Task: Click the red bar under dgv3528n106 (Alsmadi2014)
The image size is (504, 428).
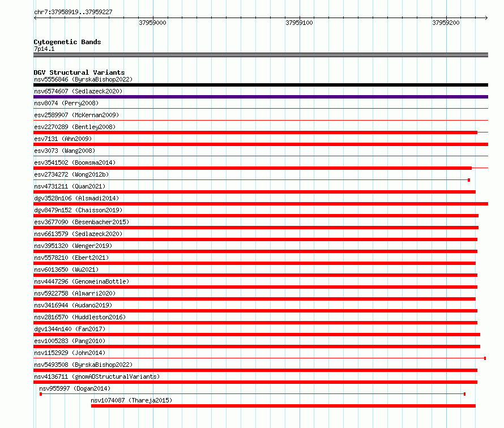Action: click(x=260, y=204)
